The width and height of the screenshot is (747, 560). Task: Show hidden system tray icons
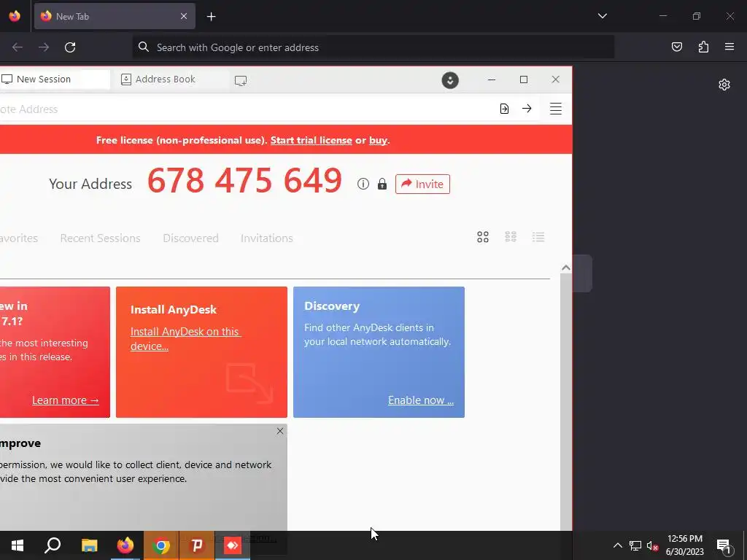click(617, 545)
